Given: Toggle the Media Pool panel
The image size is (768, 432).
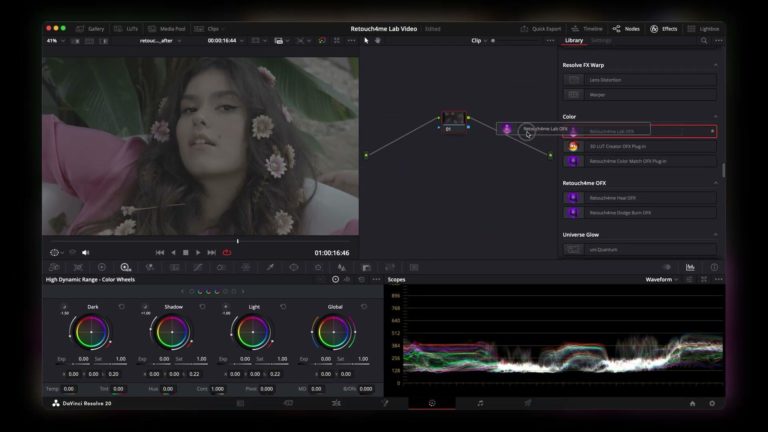Looking at the screenshot, I should (167, 29).
